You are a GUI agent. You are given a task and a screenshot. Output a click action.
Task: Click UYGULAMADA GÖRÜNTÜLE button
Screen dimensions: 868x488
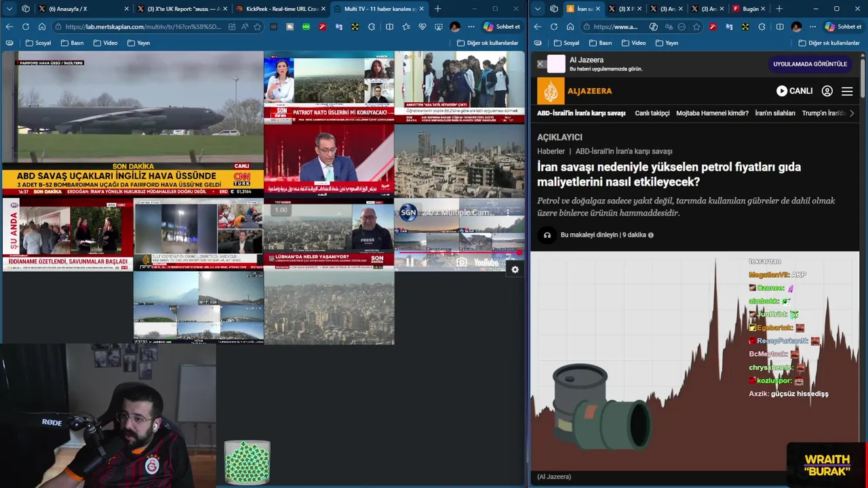pos(810,64)
